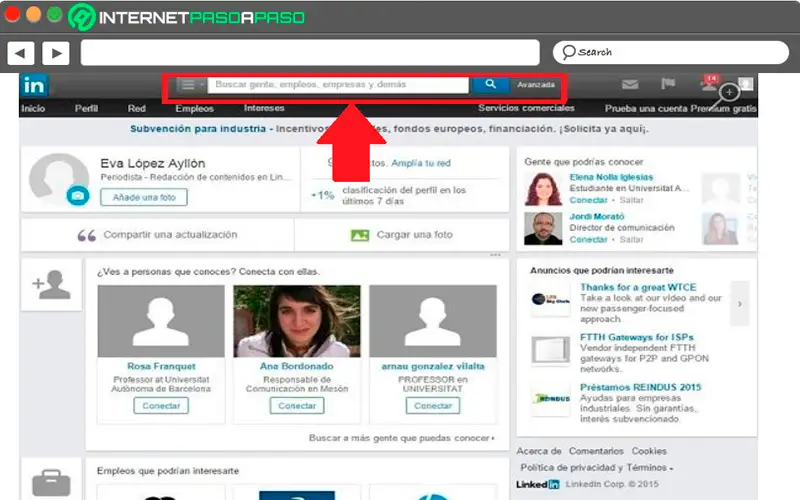Open the add connections icon with badge
Image resolution: width=800 pixels, height=500 pixels.
click(x=710, y=83)
